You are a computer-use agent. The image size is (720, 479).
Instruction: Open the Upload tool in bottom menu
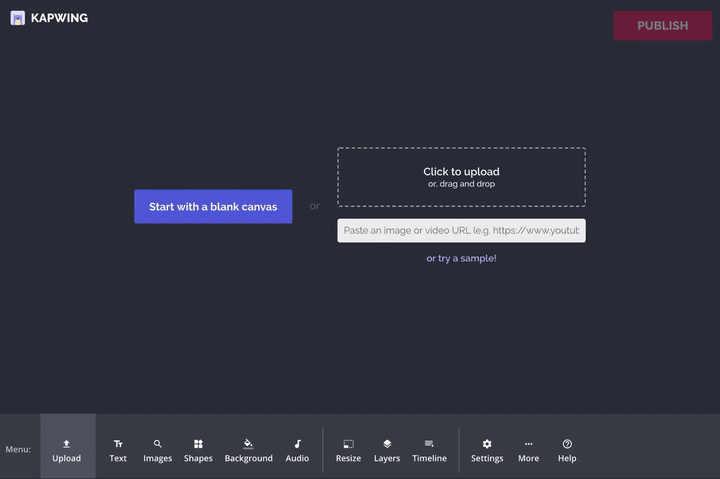coord(67,450)
